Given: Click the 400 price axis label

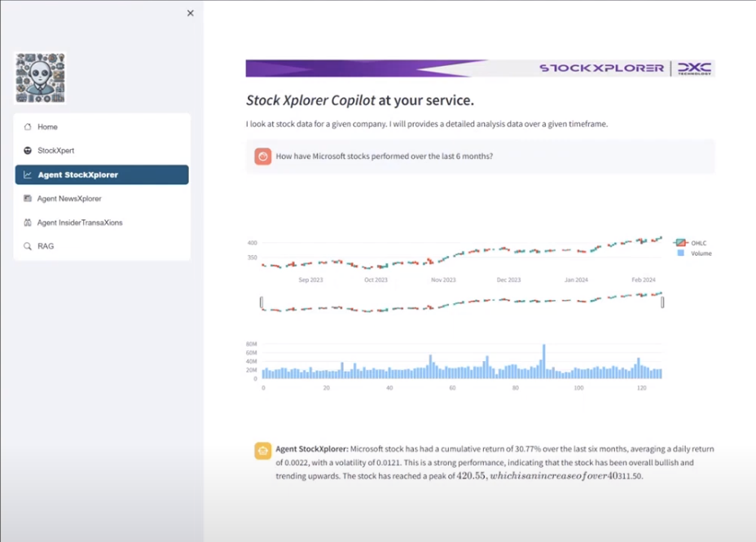Looking at the screenshot, I should point(253,243).
